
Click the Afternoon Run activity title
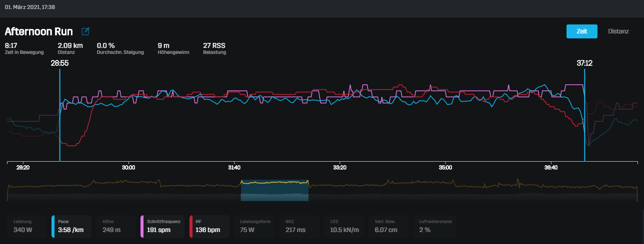(39, 32)
